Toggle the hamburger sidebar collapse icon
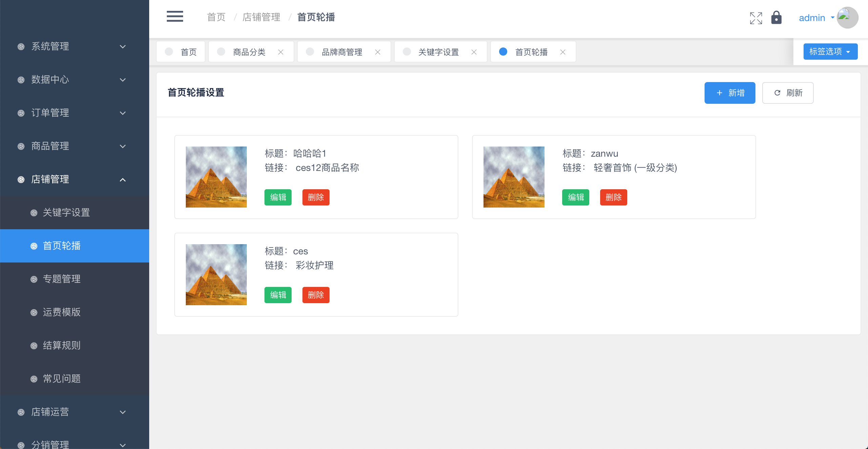The width and height of the screenshot is (868, 449). click(x=175, y=16)
